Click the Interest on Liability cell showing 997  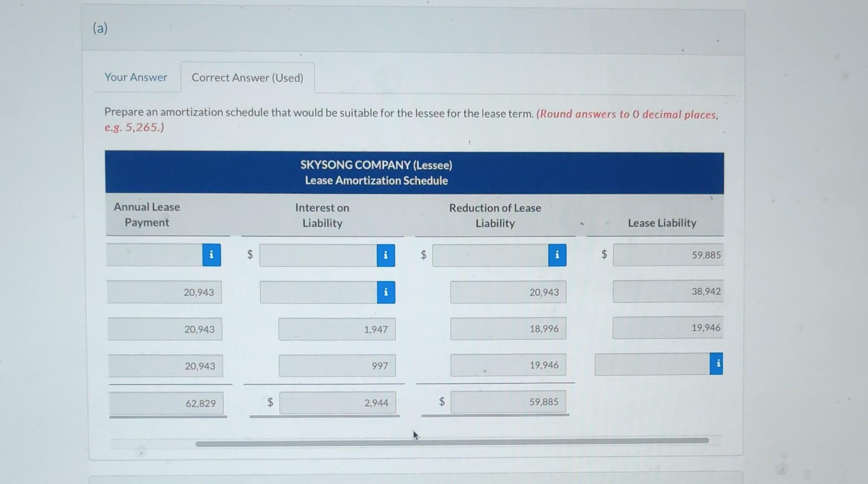tap(337, 365)
